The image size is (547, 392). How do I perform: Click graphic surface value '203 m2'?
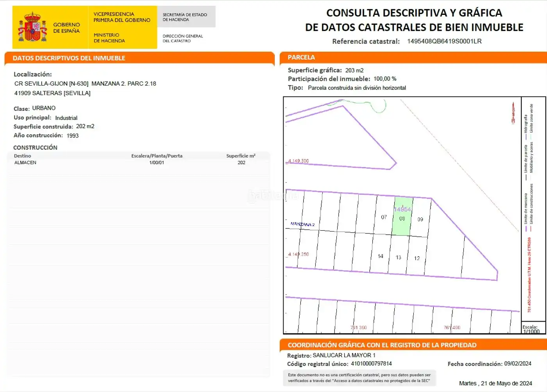(354, 70)
